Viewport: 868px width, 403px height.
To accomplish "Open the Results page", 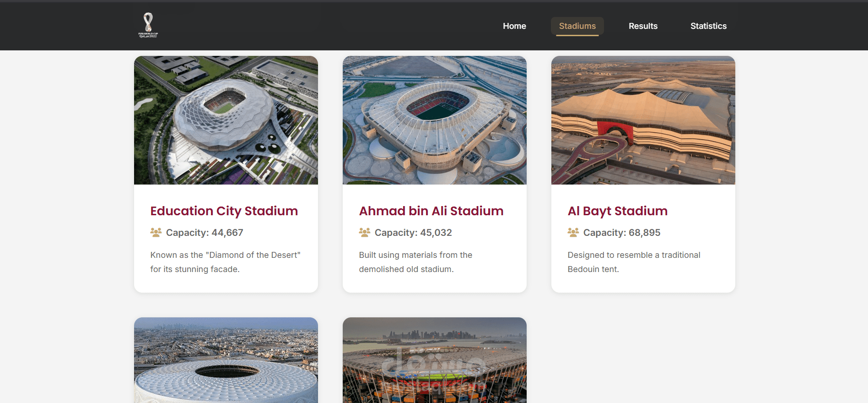I will click(x=643, y=26).
